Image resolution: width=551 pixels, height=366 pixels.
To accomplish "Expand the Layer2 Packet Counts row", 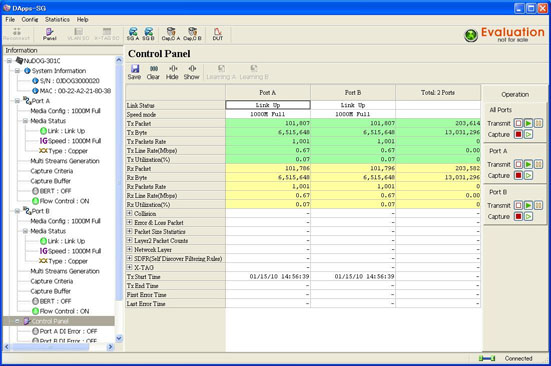I will (x=129, y=240).
